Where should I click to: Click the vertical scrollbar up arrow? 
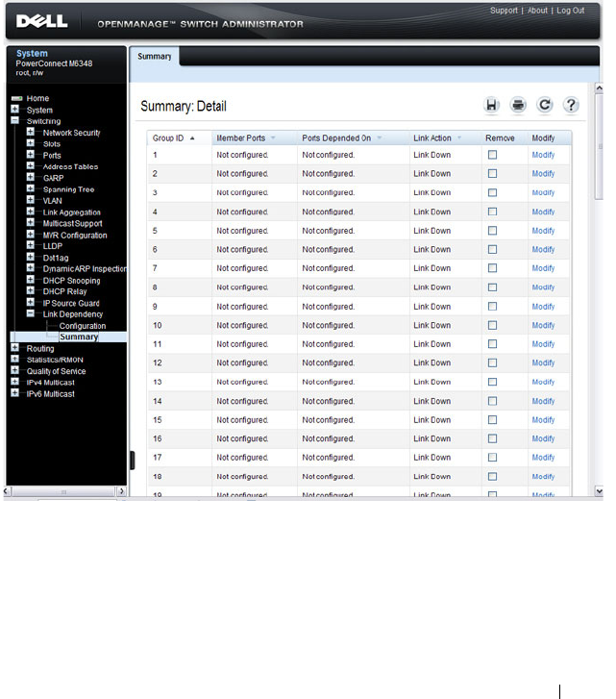coord(599,87)
